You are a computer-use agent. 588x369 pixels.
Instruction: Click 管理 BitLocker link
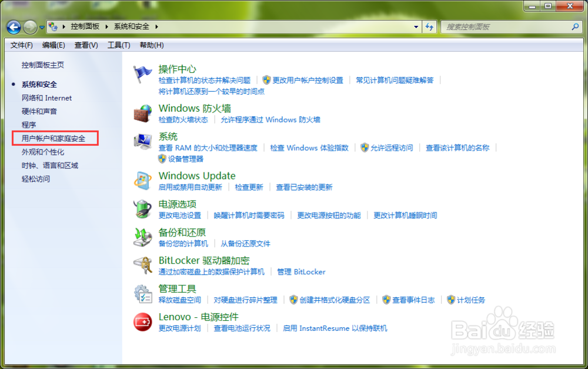301,272
